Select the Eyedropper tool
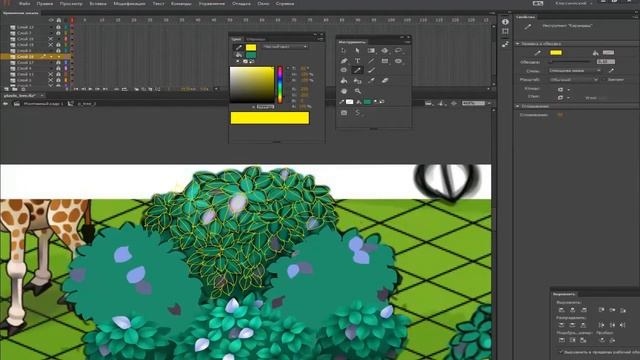 pyautogui.click(x=371, y=81)
